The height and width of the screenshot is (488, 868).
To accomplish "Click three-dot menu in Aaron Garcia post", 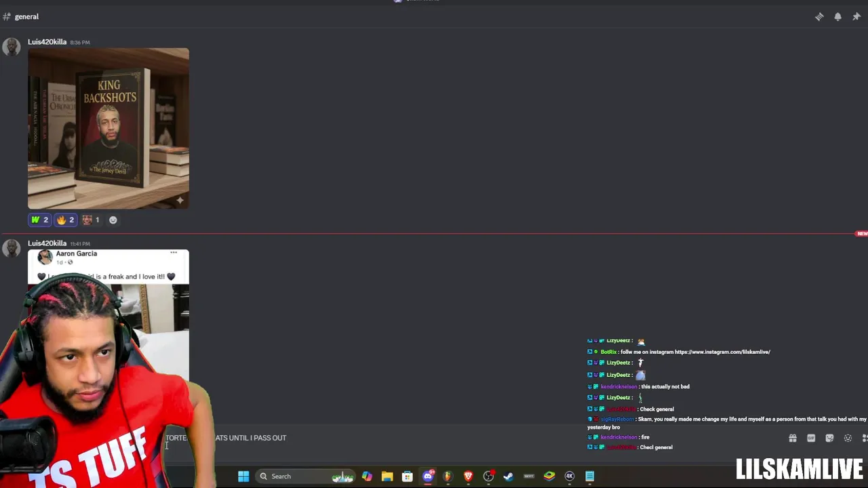I will pyautogui.click(x=174, y=253).
